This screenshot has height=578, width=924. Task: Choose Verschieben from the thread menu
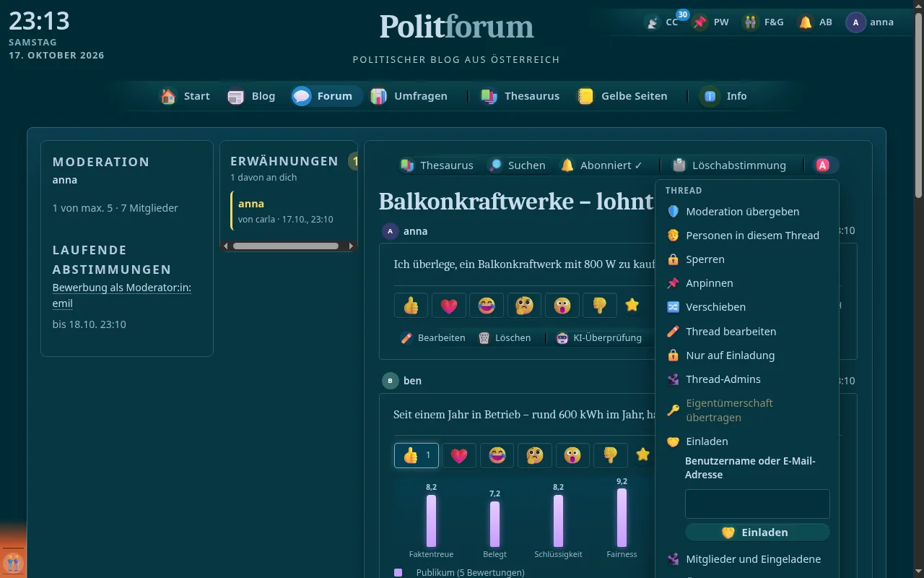747,307
